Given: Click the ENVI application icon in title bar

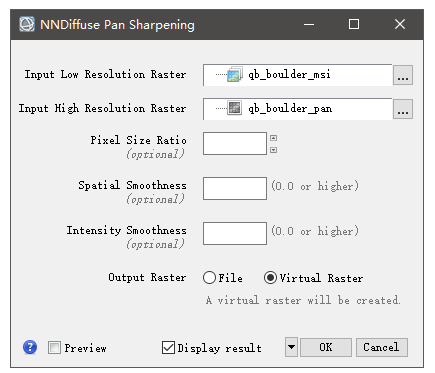Looking at the screenshot, I should click(27, 24).
